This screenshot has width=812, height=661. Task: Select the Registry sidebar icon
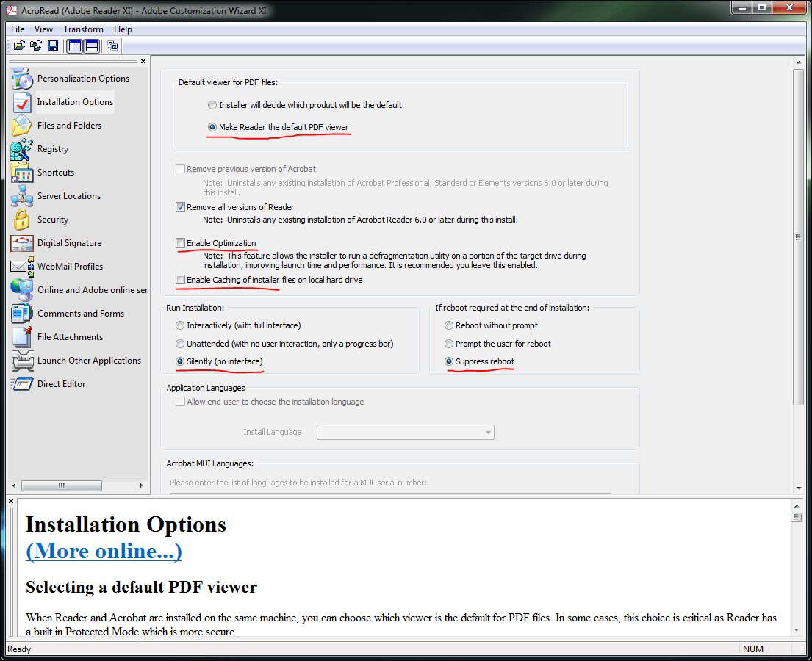click(22, 148)
